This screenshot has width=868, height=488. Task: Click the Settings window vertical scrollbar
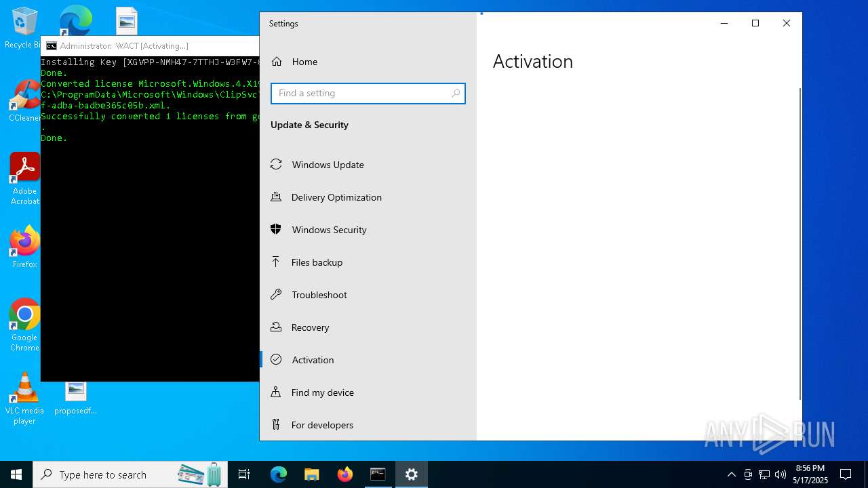800,243
